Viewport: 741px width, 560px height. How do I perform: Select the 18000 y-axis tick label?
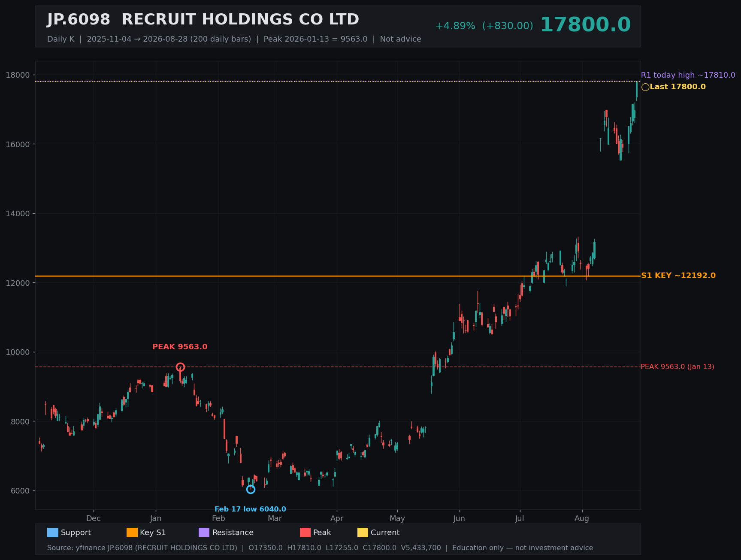click(18, 75)
